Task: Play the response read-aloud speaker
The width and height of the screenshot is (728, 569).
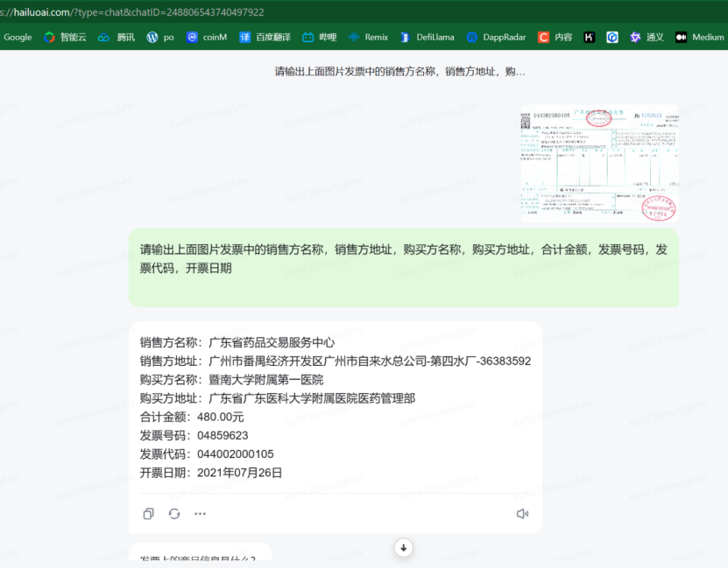Action: (522, 514)
